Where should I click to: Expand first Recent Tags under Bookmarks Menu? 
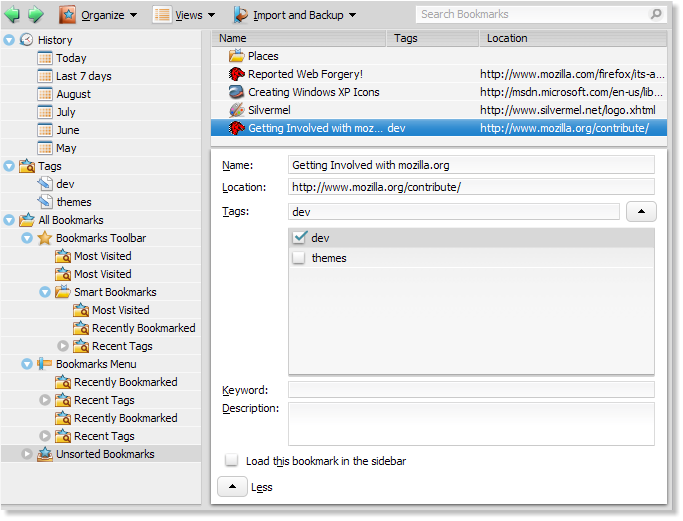[45, 400]
